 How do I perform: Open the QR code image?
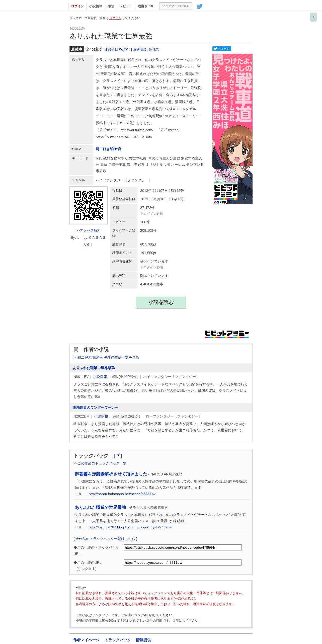(x=89, y=205)
